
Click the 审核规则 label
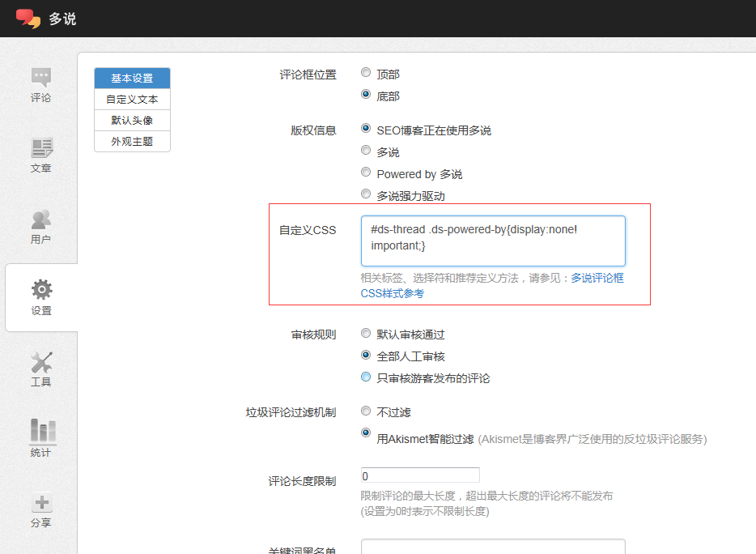[313, 335]
